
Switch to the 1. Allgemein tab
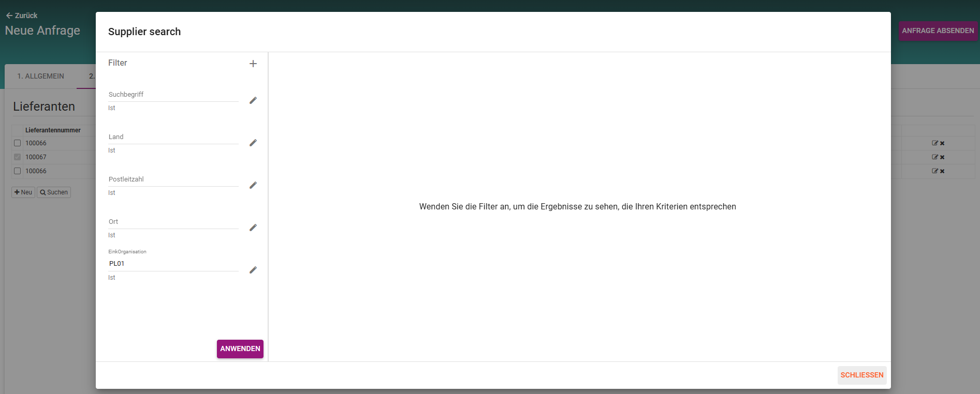(x=40, y=76)
